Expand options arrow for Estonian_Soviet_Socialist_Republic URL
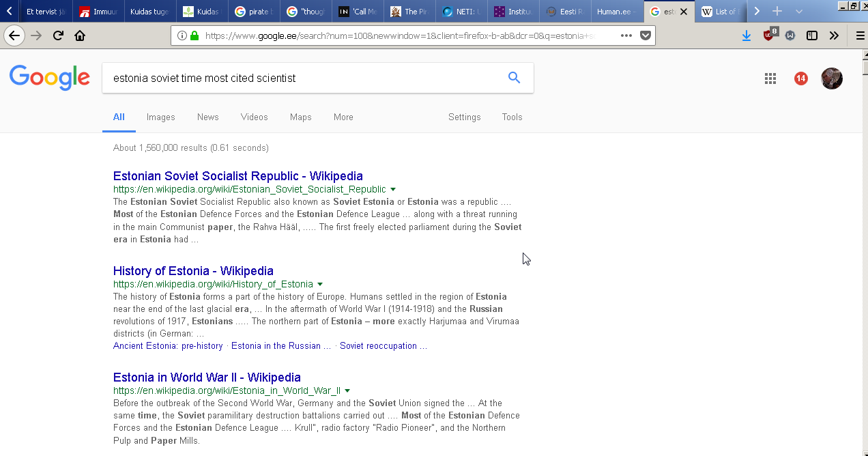868x456 pixels. (x=393, y=190)
